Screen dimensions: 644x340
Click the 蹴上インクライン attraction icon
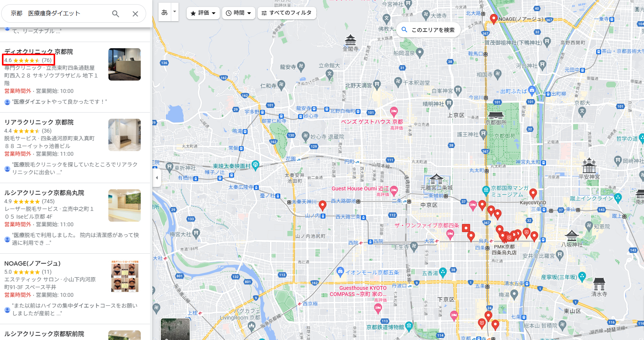coord(618,198)
